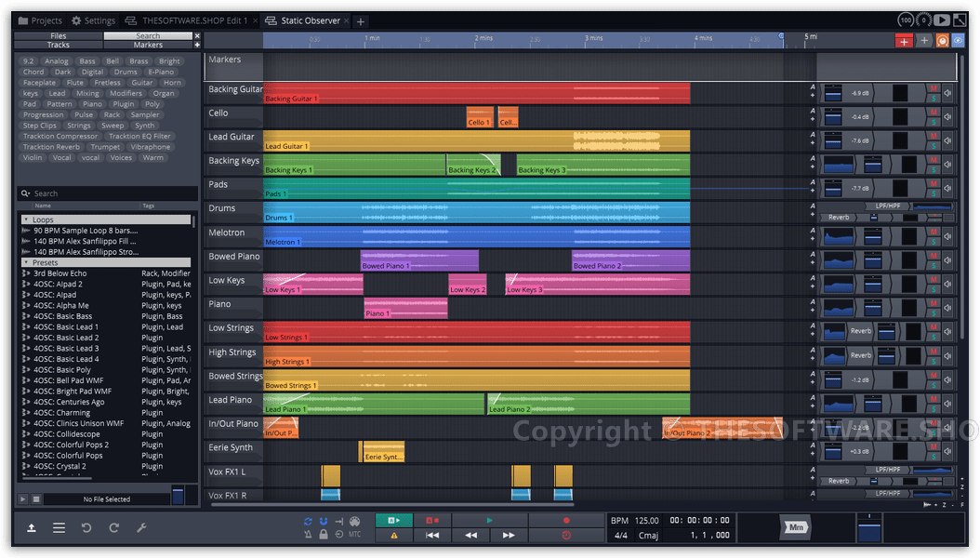Open the setup wrench icon at bottom left

[x=143, y=526]
